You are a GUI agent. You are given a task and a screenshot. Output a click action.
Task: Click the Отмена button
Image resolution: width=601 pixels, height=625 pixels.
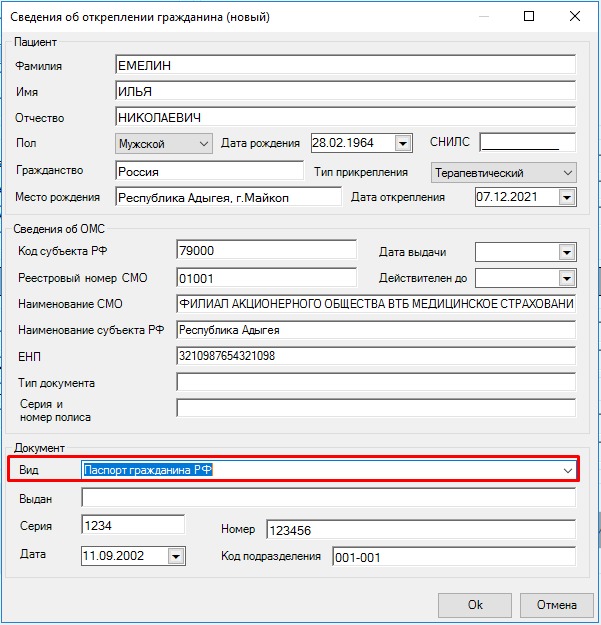(x=556, y=605)
